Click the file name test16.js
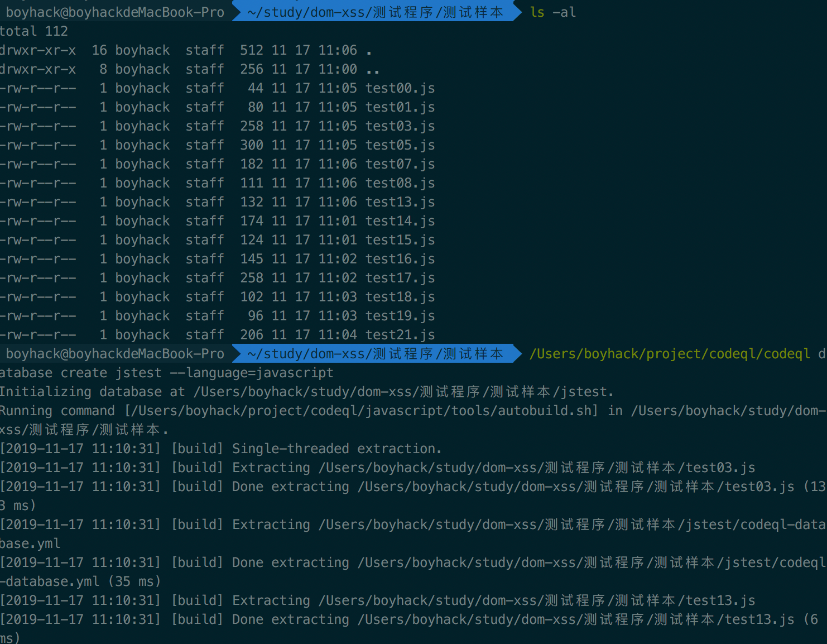Viewport: 827px width, 644px height. click(x=400, y=259)
